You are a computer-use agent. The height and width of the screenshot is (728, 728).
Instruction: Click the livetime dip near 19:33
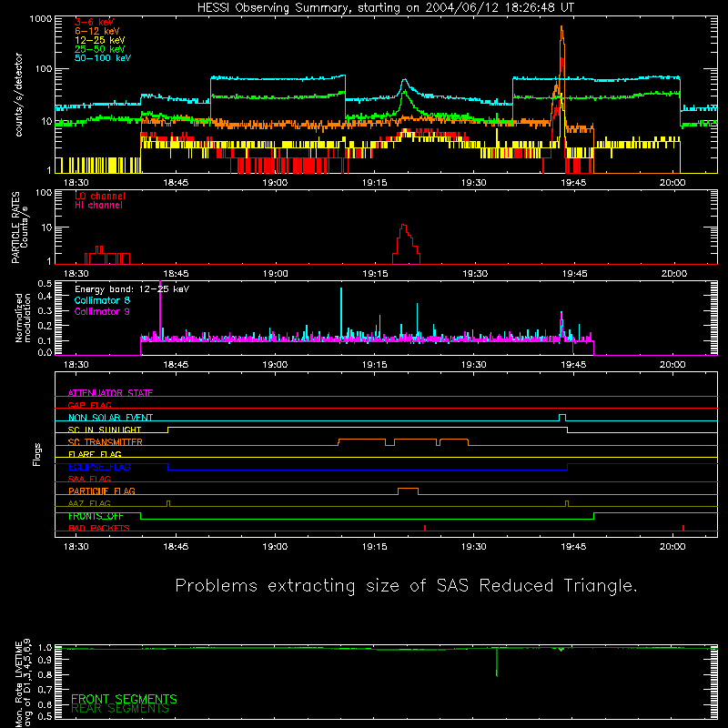point(497,662)
